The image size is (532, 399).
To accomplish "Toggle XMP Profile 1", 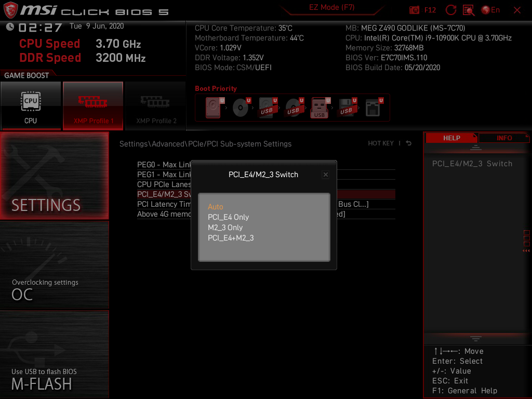I will pyautogui.click(x=93, y=105).
